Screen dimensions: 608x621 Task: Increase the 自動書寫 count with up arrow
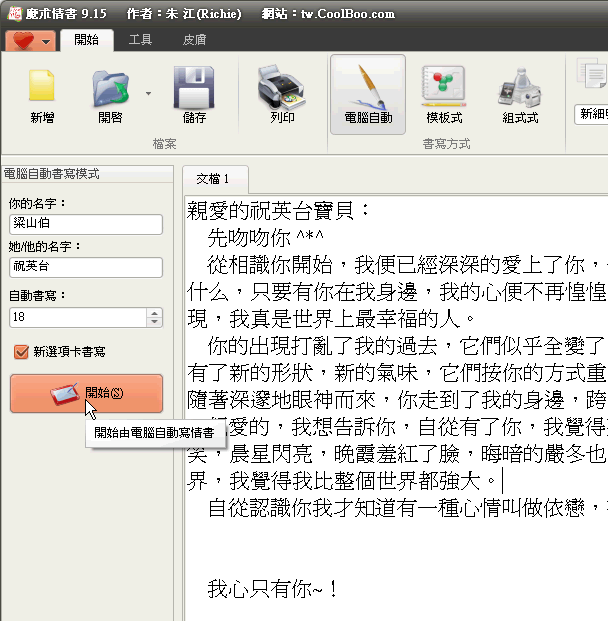pyautogui.click(x=154, y=312)
